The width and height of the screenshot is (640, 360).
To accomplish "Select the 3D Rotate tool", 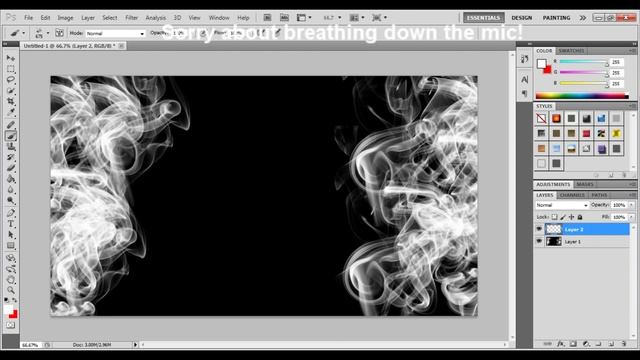I will 11,258.
